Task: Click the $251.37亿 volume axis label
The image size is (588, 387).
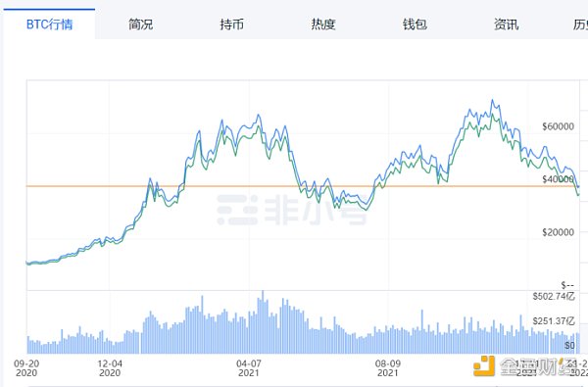Action: 554,321
